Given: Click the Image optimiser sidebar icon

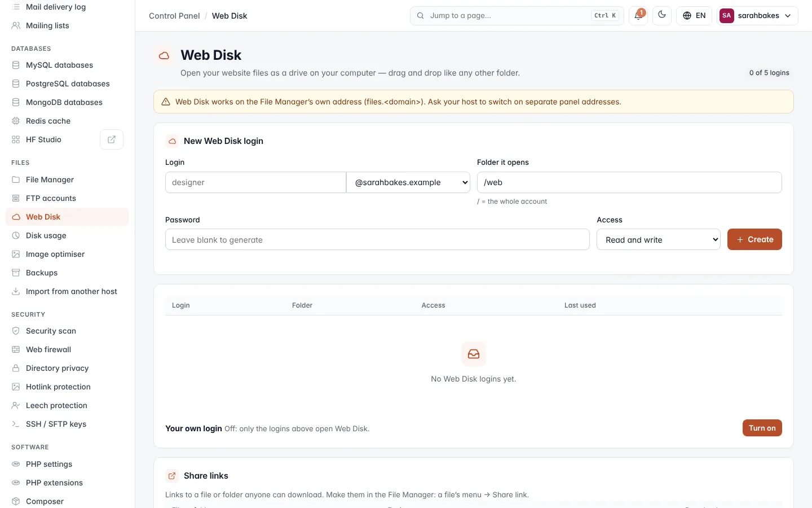Looking at the screenshot, I should coord(16,254).
